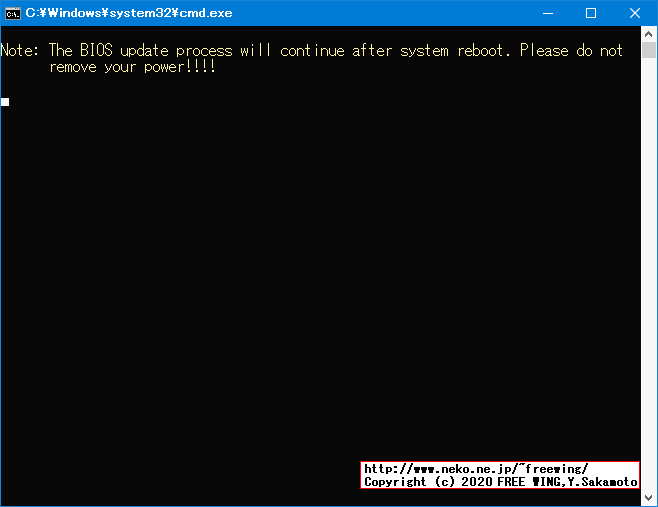Click the scrollbar track below the thumb
The width and height of the screenshot is (658, 507).
coord(649,273)
